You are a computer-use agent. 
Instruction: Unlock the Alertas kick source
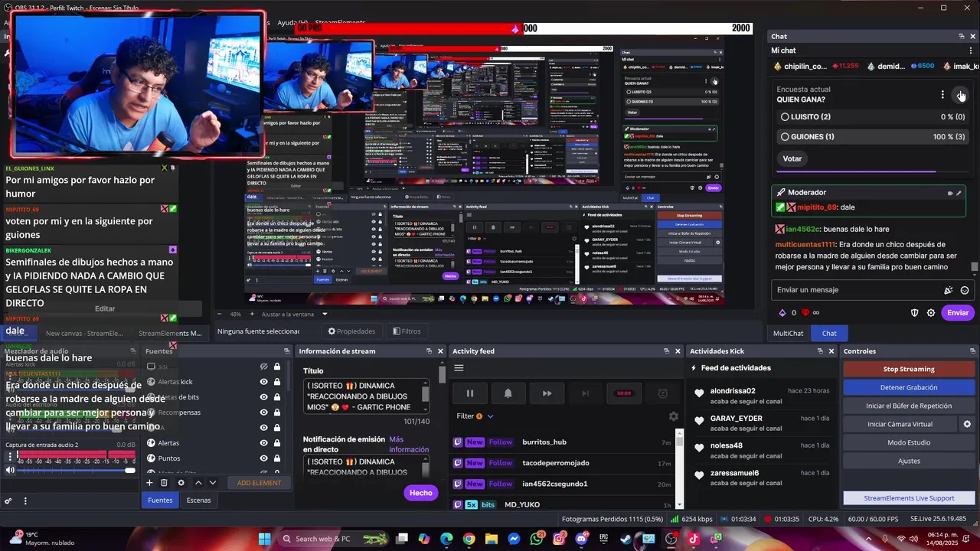(277, 382)
